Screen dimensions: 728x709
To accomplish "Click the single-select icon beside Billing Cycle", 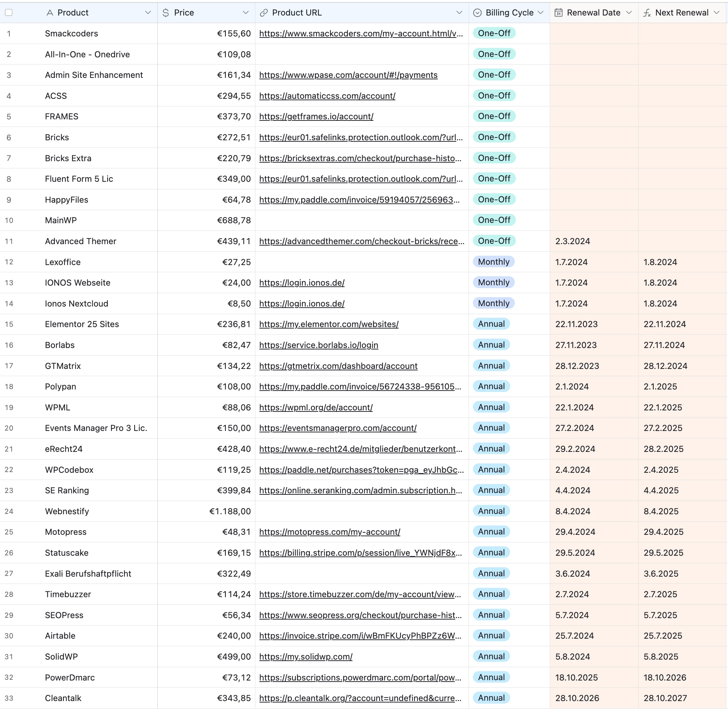I will point(477,13).
